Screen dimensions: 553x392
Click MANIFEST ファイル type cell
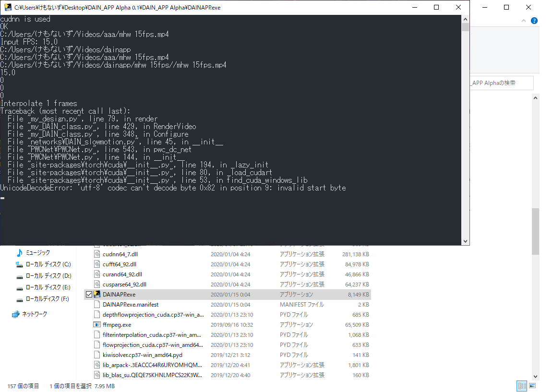coord(302,305)
